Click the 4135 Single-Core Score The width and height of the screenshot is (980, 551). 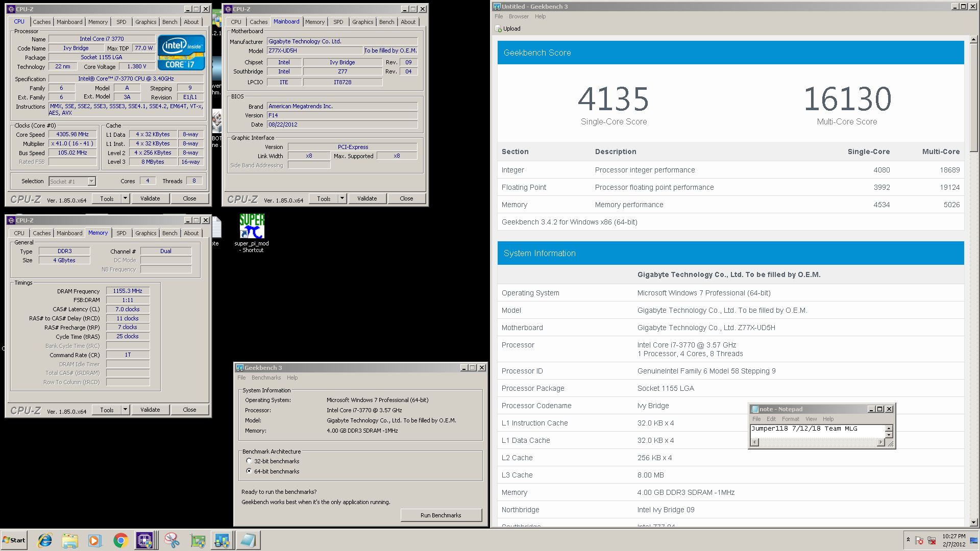click(613, 98)
